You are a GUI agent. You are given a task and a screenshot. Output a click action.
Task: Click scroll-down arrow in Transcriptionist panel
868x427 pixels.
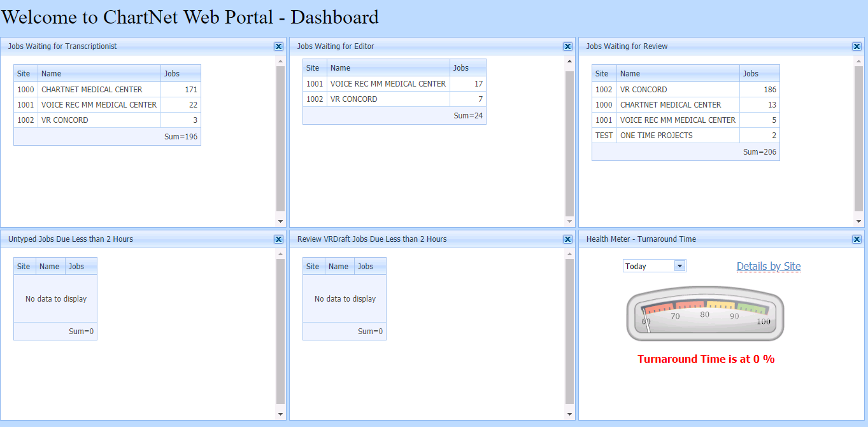coord(280,221)
